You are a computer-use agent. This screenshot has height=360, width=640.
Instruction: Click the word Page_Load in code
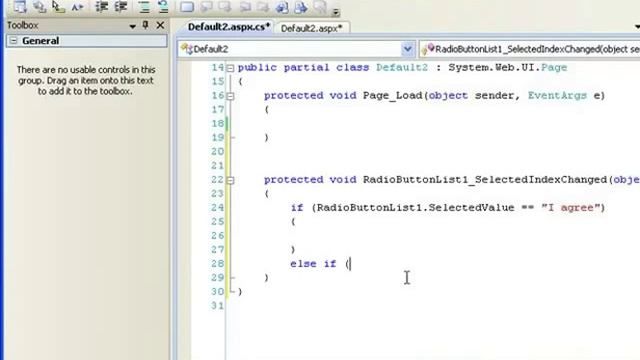[x=392, y=96]
